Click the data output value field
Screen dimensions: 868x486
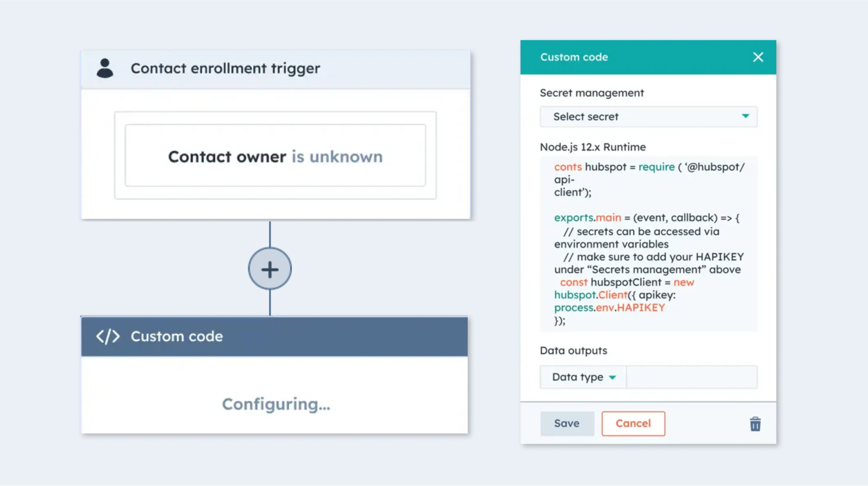click(692, 377)
